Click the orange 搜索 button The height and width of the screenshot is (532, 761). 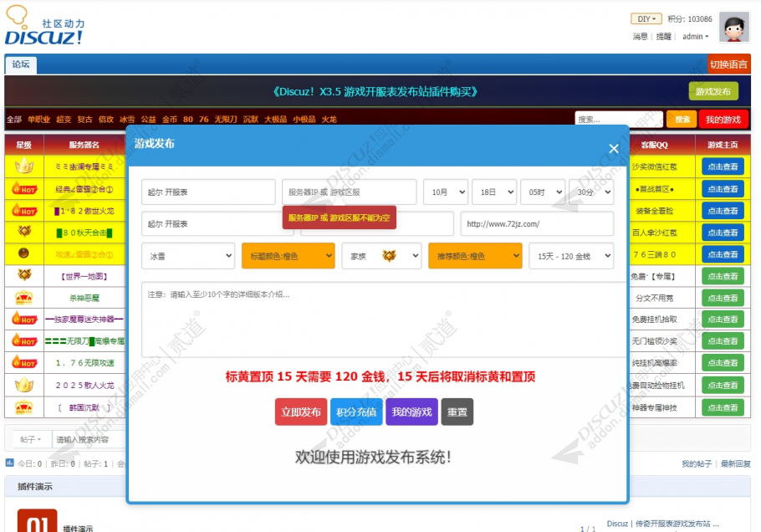682,120
